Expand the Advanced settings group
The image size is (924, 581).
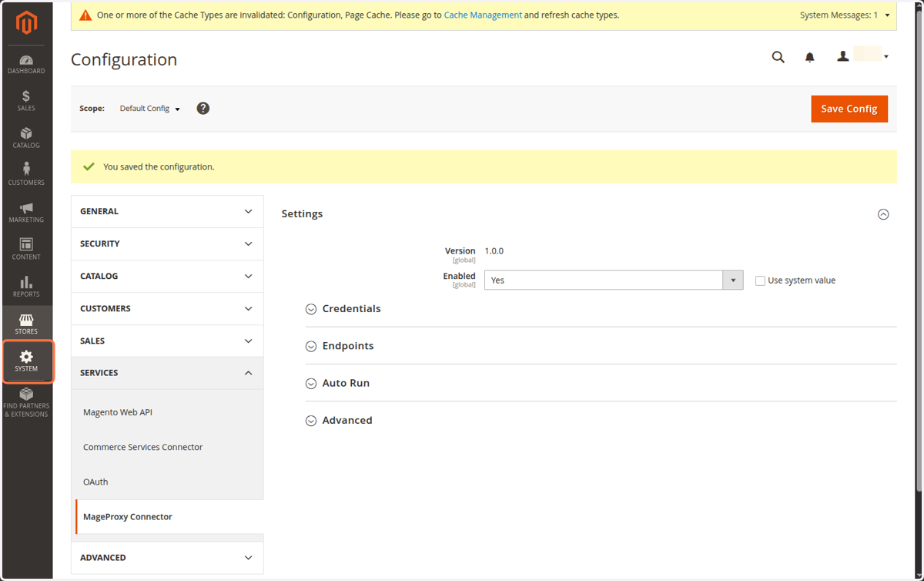point(339,420)
